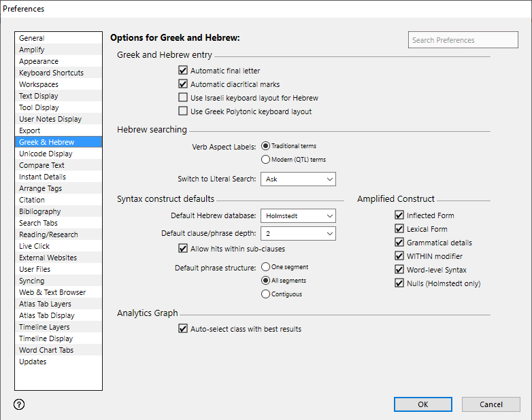This screenshot has height=420, width=532.
Task: Enable Use Israeli keyboard layout for Hebrew
Action: tap(183, 98)
